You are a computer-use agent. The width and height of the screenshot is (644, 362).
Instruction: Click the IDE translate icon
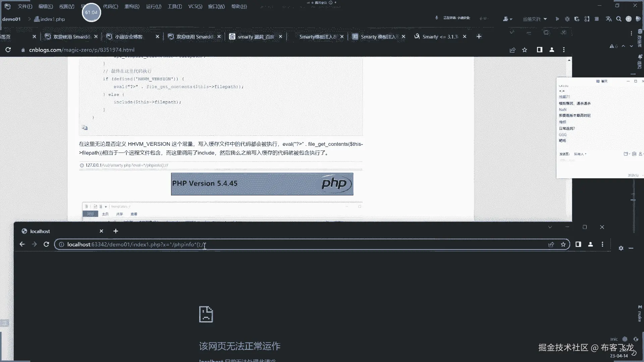(x=609, y=19)
